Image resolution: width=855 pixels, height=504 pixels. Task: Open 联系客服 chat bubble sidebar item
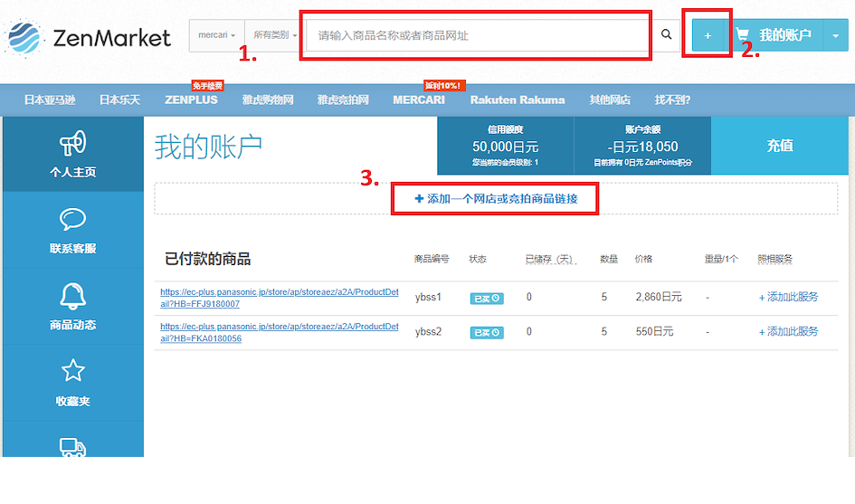coord(73,231)
